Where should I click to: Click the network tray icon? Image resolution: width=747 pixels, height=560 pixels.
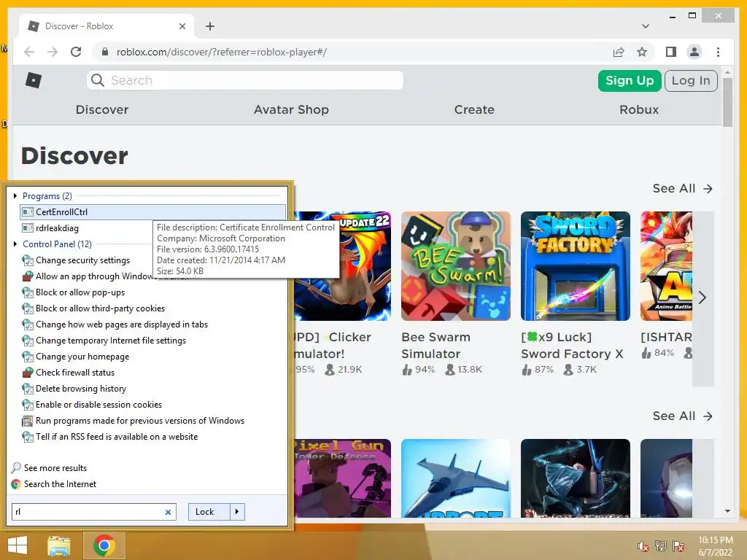660,546
